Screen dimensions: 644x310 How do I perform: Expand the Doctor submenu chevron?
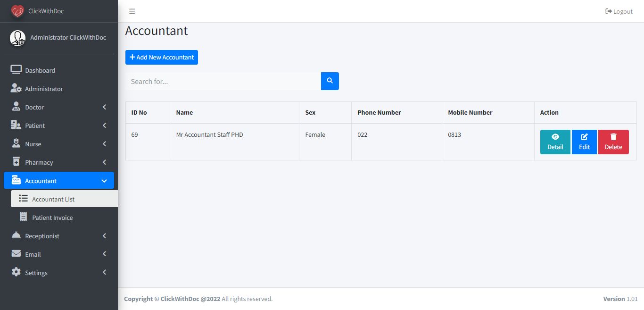point(104,107)
